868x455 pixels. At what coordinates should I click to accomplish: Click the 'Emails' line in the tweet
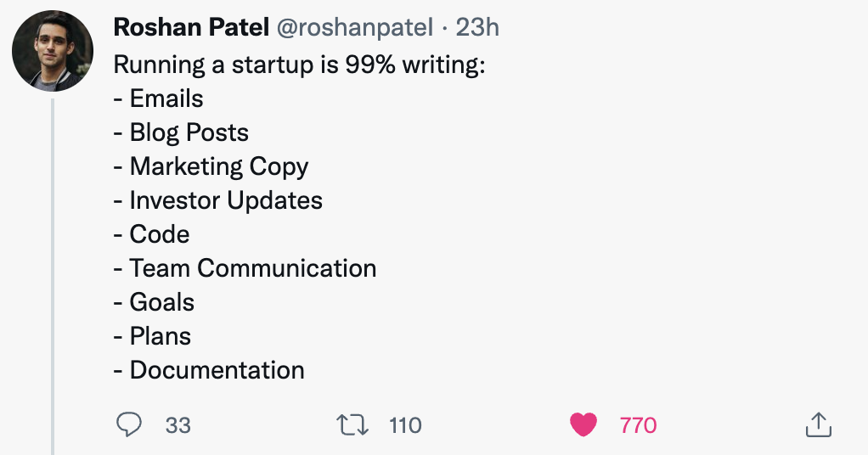point(158,98)
